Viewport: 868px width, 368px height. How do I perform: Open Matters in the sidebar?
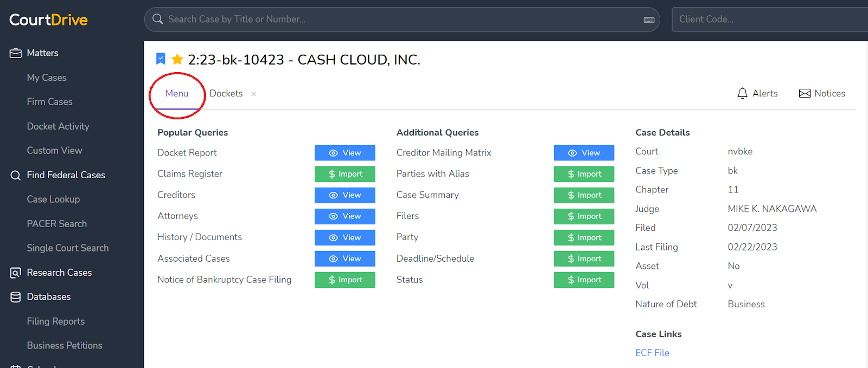tap(43, 53)
